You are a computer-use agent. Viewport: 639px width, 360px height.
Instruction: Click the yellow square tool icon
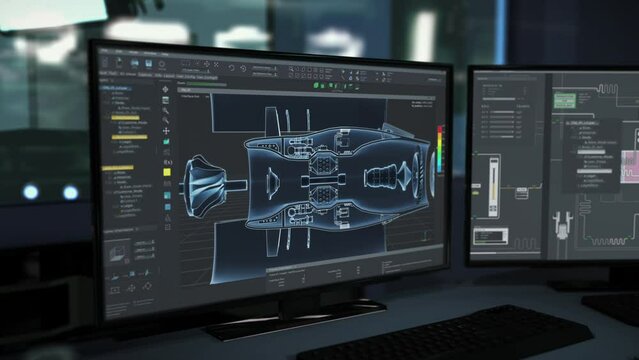(167, 172)
